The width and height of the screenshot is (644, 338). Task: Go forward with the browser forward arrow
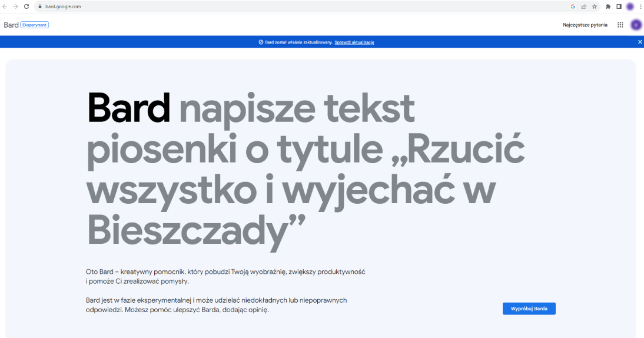coord(16,6)
